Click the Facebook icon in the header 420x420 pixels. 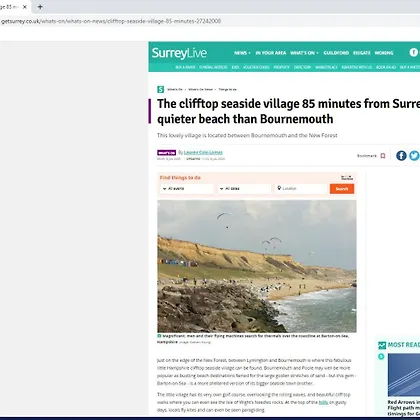click(x=414, y=52)
